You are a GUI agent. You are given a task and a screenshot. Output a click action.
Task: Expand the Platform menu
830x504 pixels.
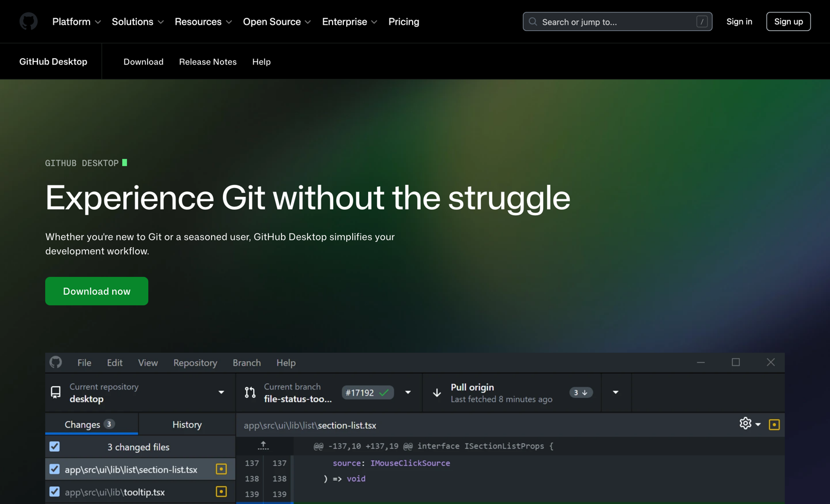76,22
